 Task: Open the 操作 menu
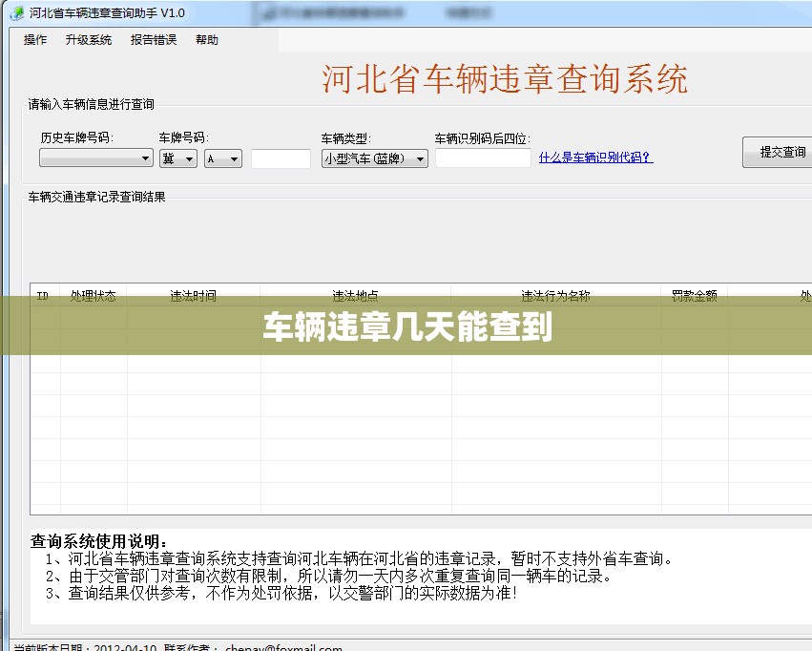pyautogui.click(x=35, y=40)
